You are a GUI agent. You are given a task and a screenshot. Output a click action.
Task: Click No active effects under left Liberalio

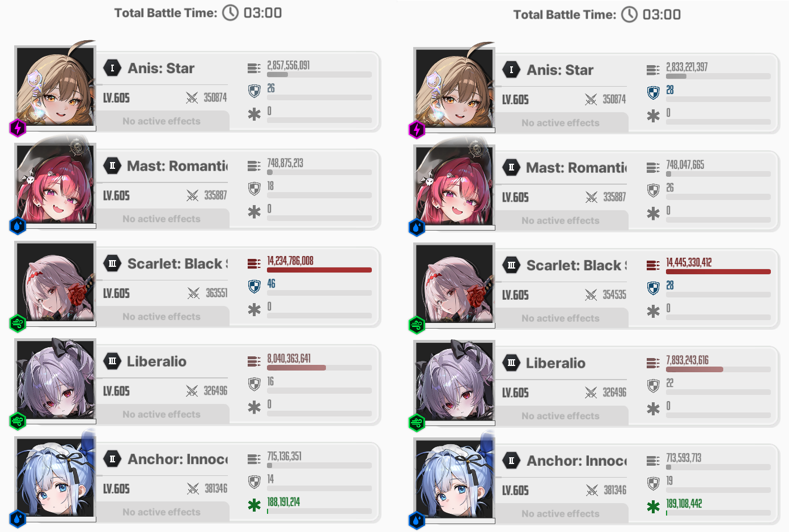[x=162, y=414]
